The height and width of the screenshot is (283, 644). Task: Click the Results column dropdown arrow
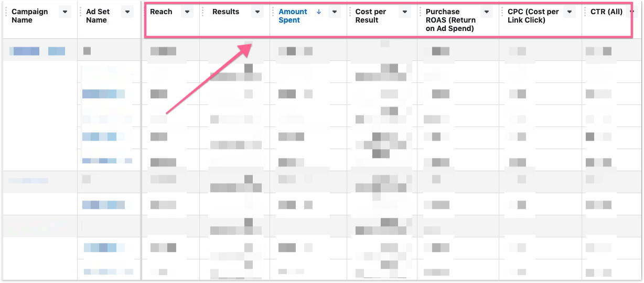pos(257,12)
